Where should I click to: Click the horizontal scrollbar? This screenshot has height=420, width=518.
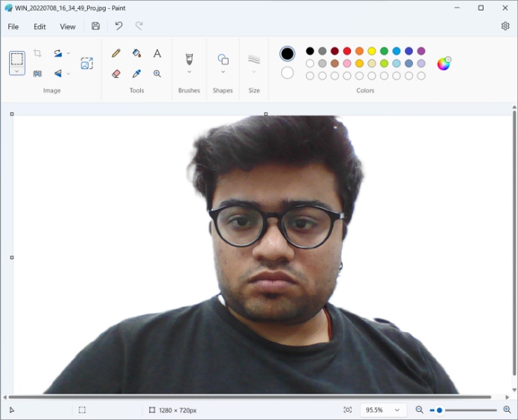tap(250, 397)
